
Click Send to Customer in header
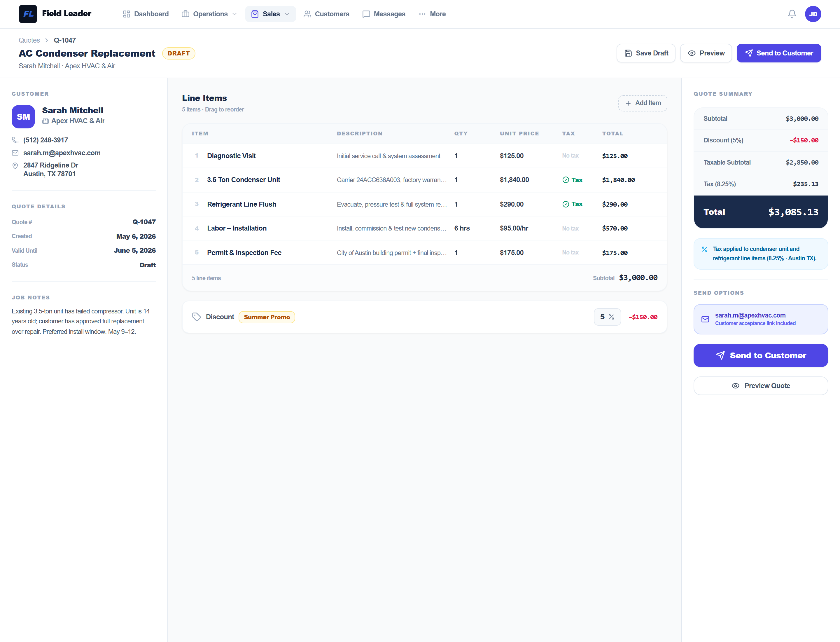[x=779, y=53]
